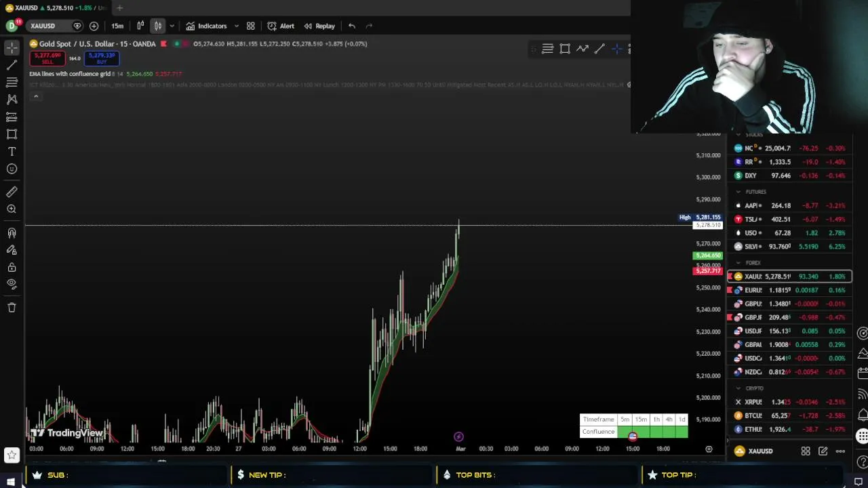Select the ruler measure tool
The image size is (868, 488).
tap(12, 192)
